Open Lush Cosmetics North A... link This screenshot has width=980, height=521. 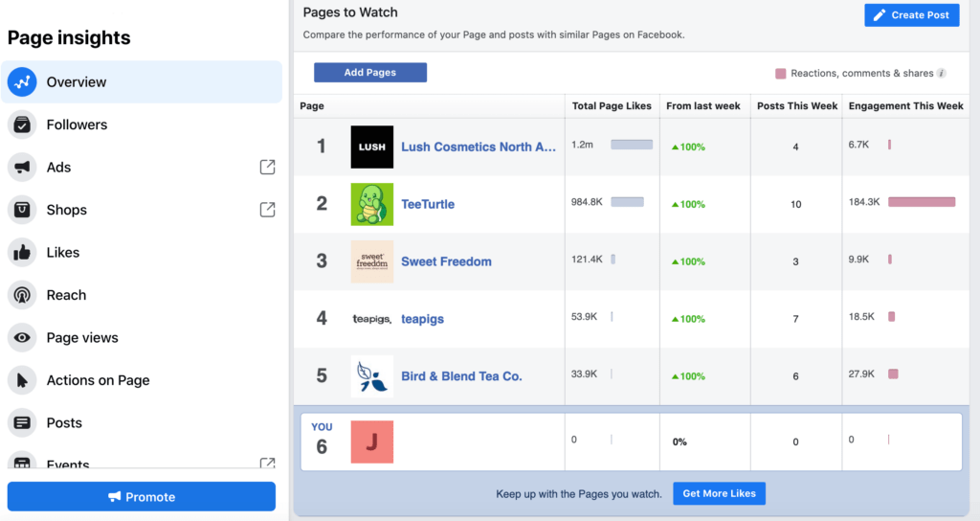tap(479, 147)
